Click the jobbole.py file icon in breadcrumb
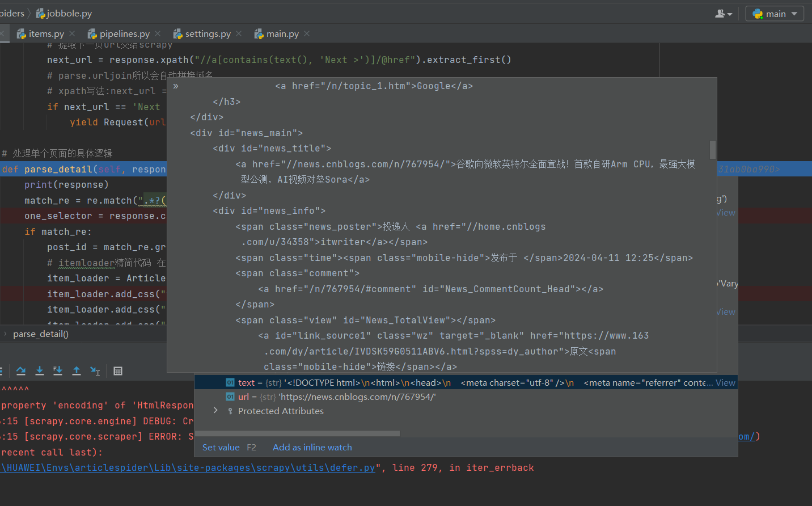 click(40, 13)
